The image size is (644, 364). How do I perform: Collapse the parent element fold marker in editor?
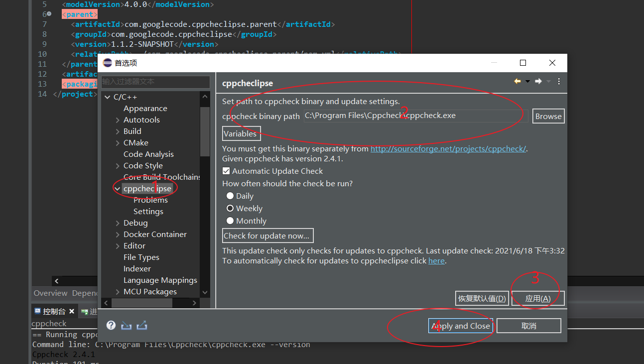49,14
